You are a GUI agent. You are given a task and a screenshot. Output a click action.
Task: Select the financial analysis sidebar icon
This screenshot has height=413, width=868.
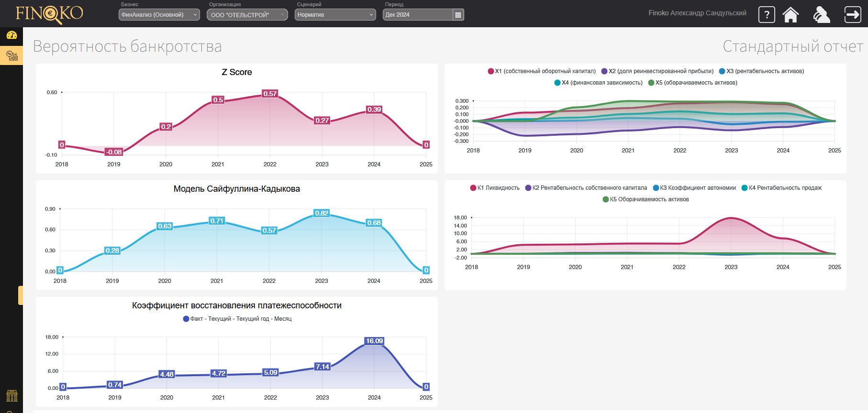(11, 55)
